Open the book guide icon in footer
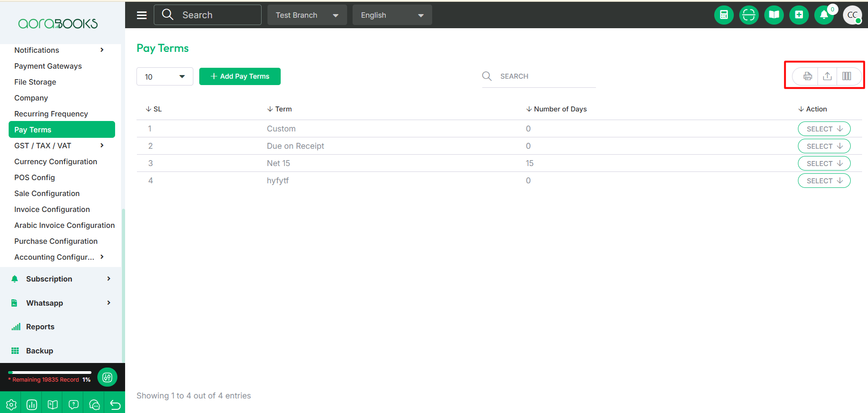This screenshot has width=868, height=413. 53,405
